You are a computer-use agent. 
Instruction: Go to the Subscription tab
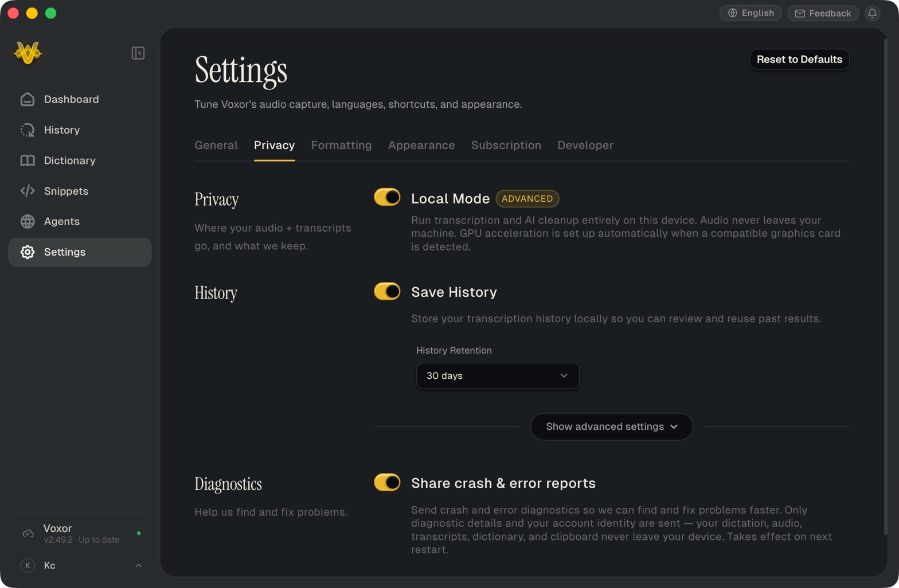click(x=506, y=146)
